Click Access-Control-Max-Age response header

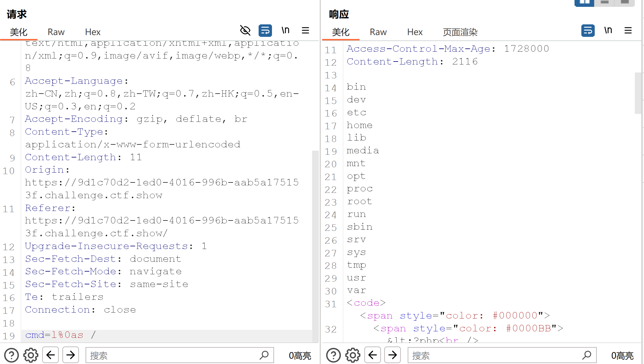tap(448, 49)
